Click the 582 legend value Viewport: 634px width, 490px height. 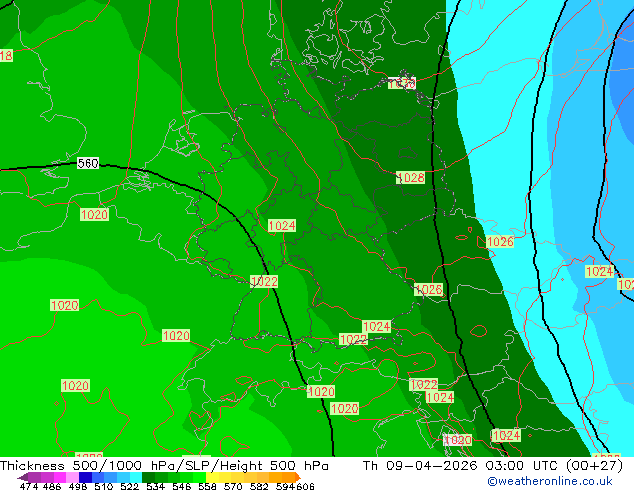tap(259, 486)
